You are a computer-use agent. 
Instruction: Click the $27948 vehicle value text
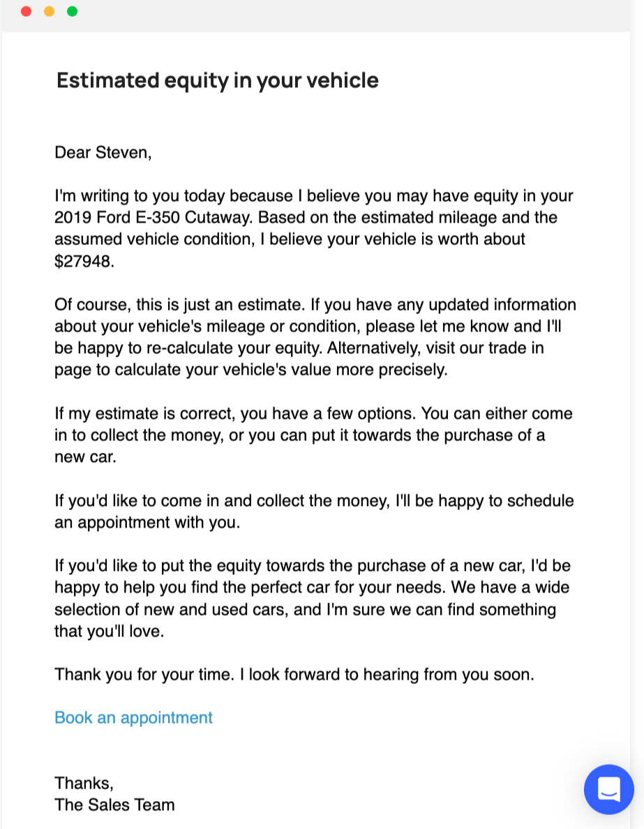pyautogui.click(x=82, y=260)
